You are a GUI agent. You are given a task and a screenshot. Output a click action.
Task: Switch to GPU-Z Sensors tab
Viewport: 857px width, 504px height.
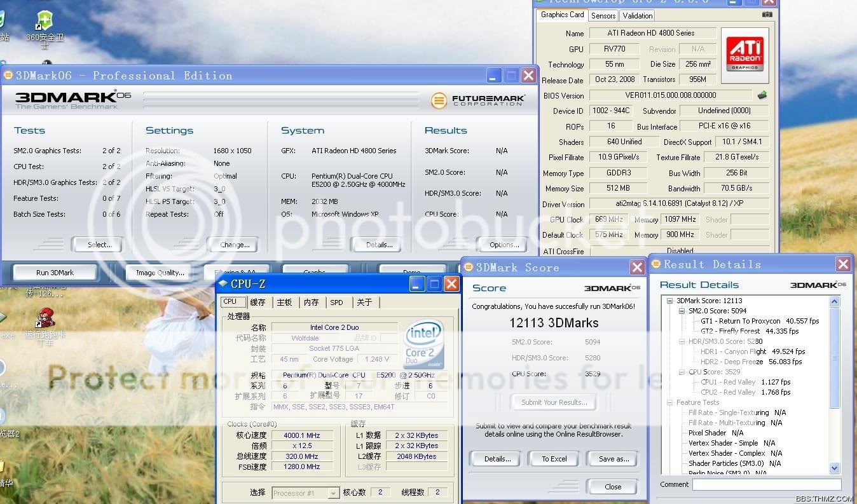[603, 16]
